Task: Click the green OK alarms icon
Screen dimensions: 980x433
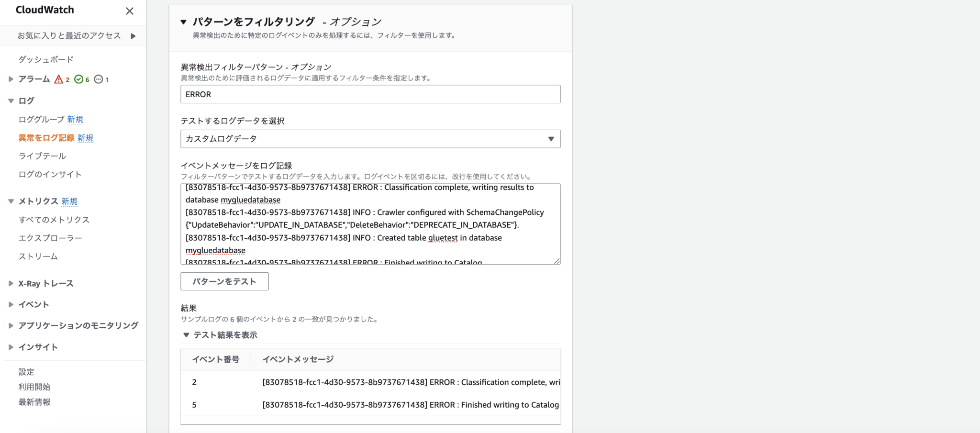Action: [79, 79]
